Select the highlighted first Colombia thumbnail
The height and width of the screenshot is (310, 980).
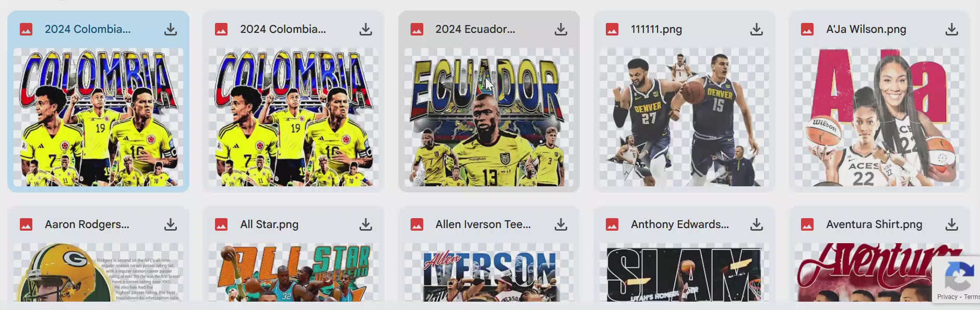98,117
